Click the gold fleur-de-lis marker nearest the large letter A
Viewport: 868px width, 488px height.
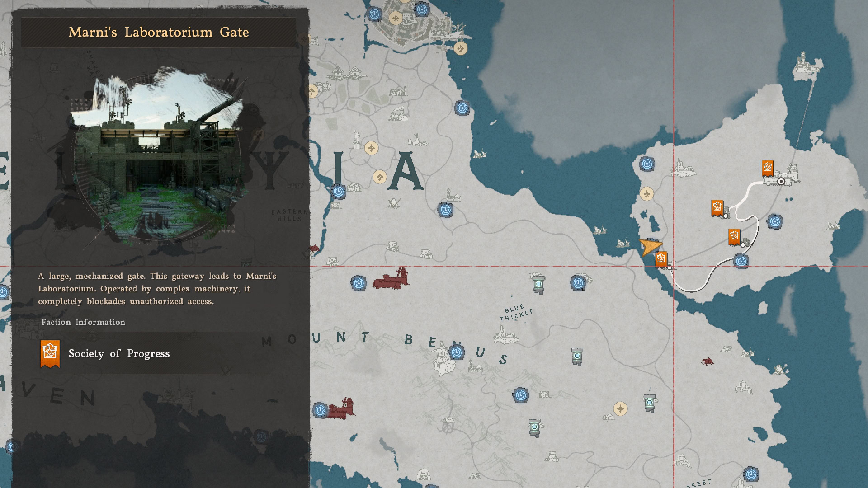pyautogui.click(x=380, y=177)
